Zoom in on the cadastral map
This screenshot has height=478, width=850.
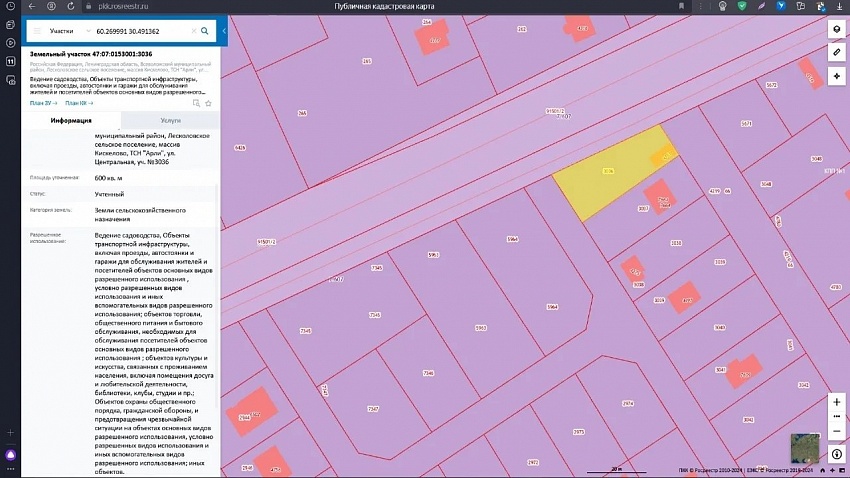[836, 402]
